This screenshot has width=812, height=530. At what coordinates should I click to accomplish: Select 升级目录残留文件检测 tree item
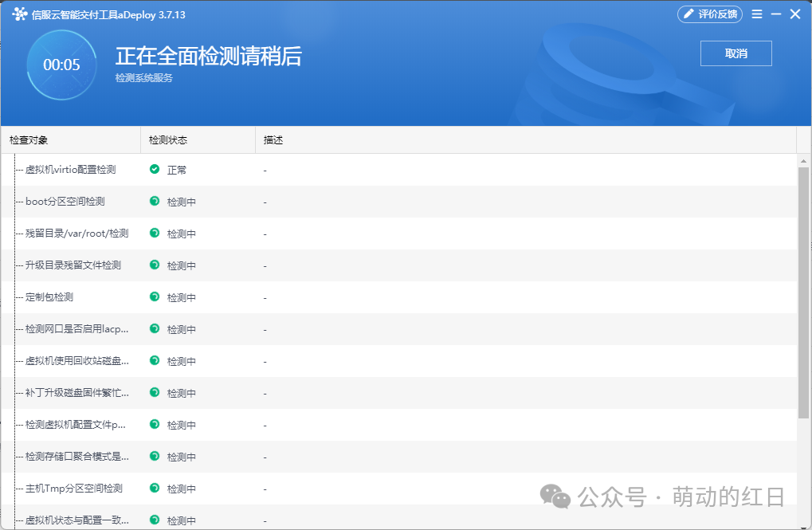click(73, 265)
